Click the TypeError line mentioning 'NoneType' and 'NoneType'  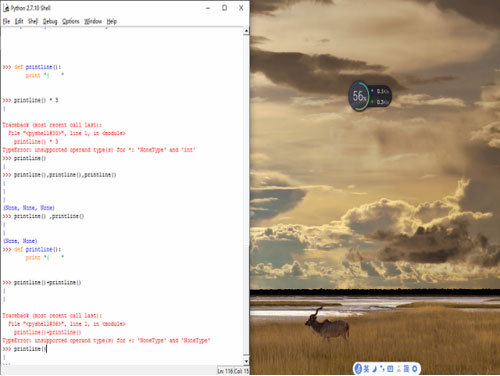(106, 340)
